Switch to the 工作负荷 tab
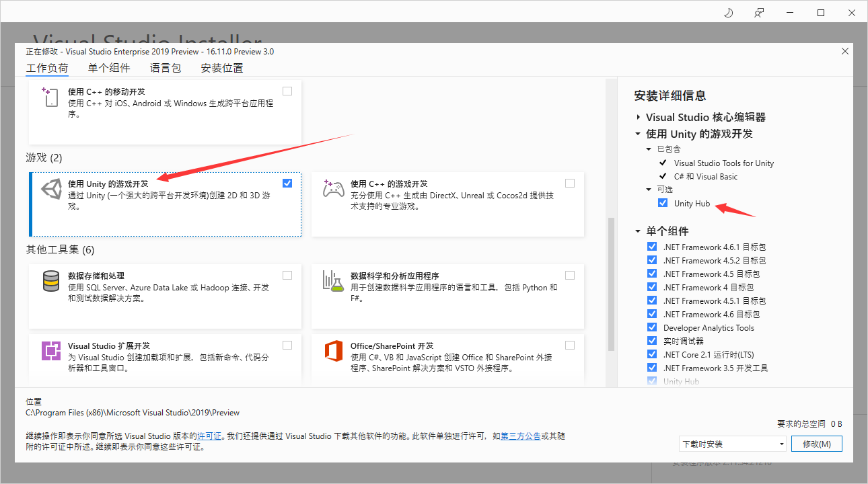Image resolution: width=868 pixels, height=484 pixels. (47, 68)
